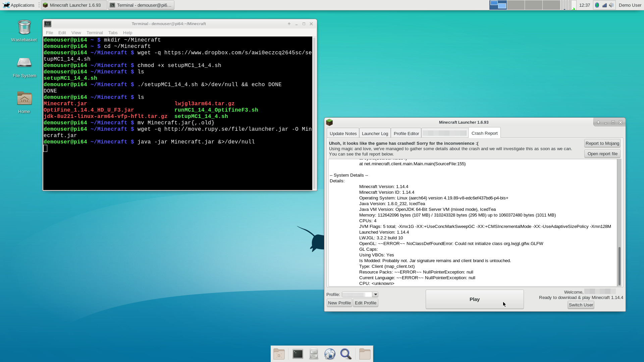This screenshot has width=644, height=362.
Task: Open the Terminal menu in menubar
Action: click(95, 33)
